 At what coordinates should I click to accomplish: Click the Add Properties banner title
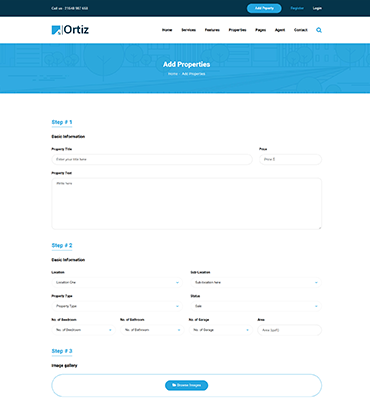click(187, 64)
